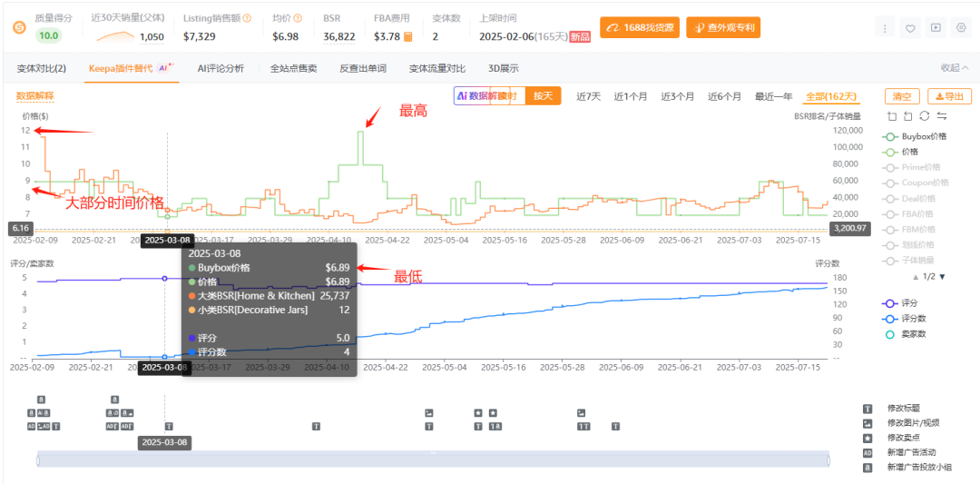Click the topmost ad-group marker near 2025-02-21
The image size is (980, 484).
114,399
